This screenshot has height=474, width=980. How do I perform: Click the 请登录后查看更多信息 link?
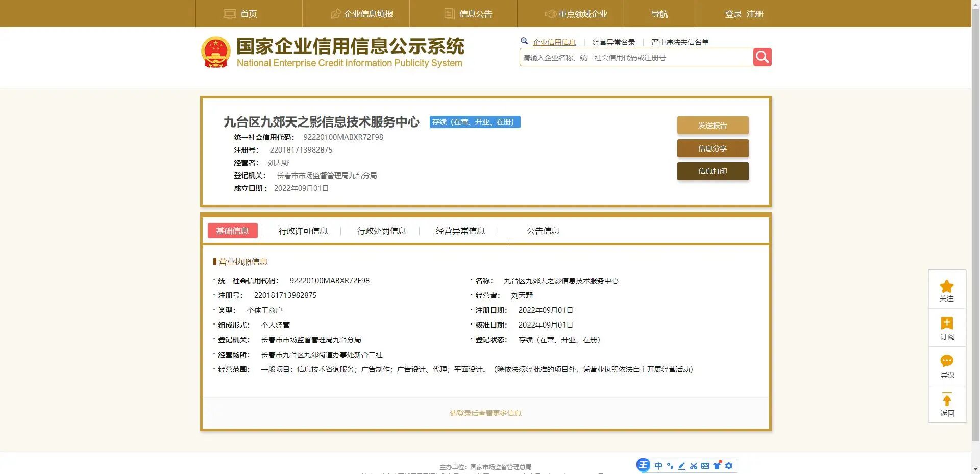pyautogui.click(x=485, y=413)
